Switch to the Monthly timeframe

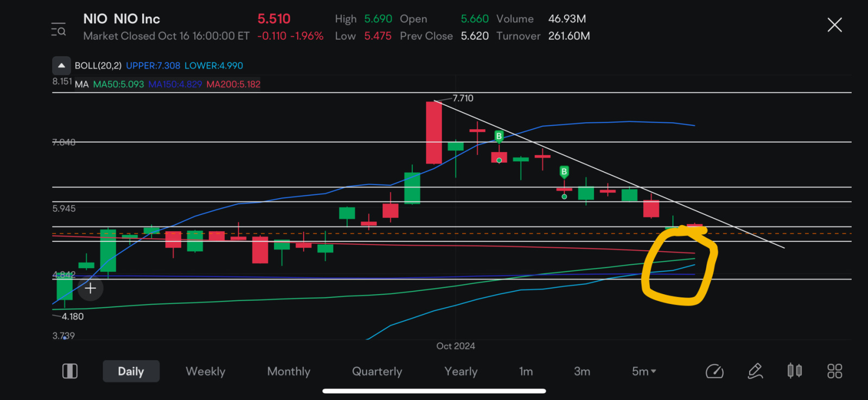tap(289, 371)
